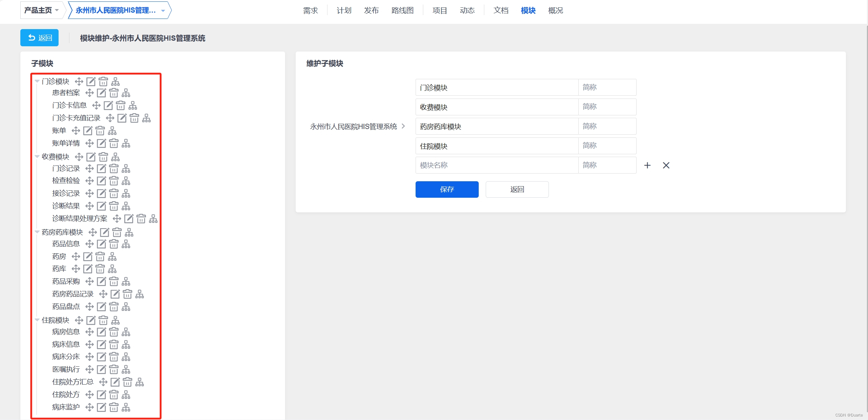Delete the 病床分床 module via trash icon
The image size is (868, 420).
click(x=114, y=357)
